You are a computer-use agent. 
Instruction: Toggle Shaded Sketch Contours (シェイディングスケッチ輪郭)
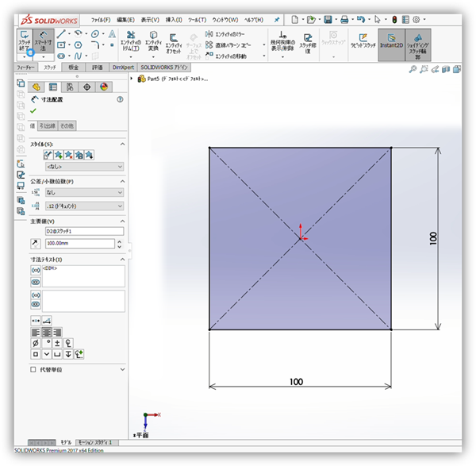[418, 45]
